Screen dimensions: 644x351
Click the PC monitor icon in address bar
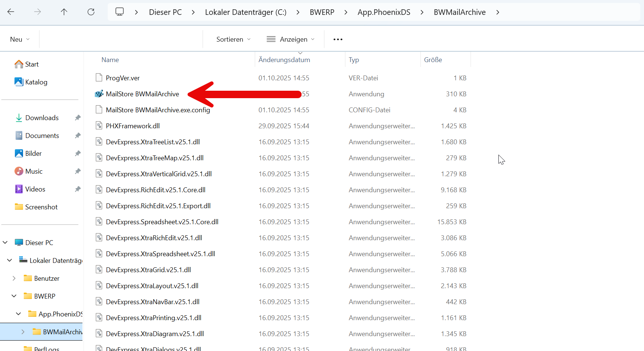pos(120,12)
